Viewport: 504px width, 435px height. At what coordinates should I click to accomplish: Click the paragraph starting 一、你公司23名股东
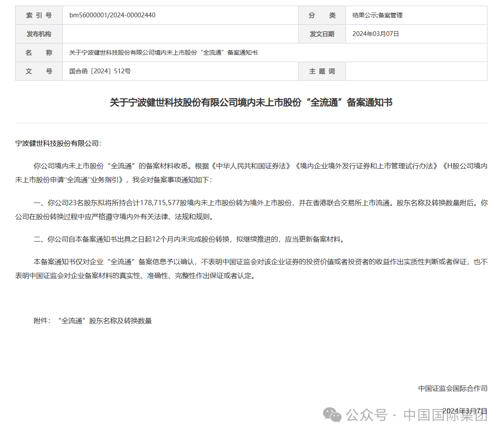tap(251, 209)
